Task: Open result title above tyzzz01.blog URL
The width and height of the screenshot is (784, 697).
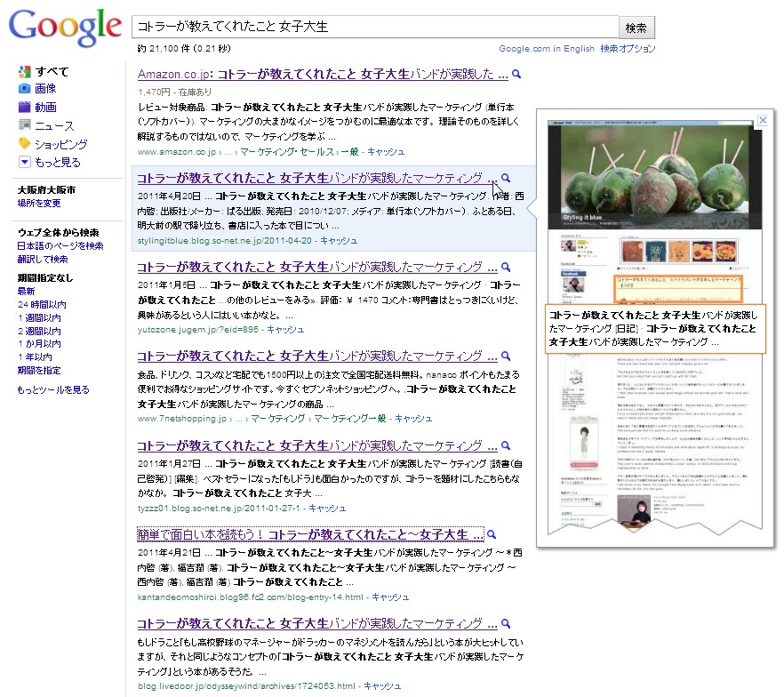Action: click(x=317, y=445)
